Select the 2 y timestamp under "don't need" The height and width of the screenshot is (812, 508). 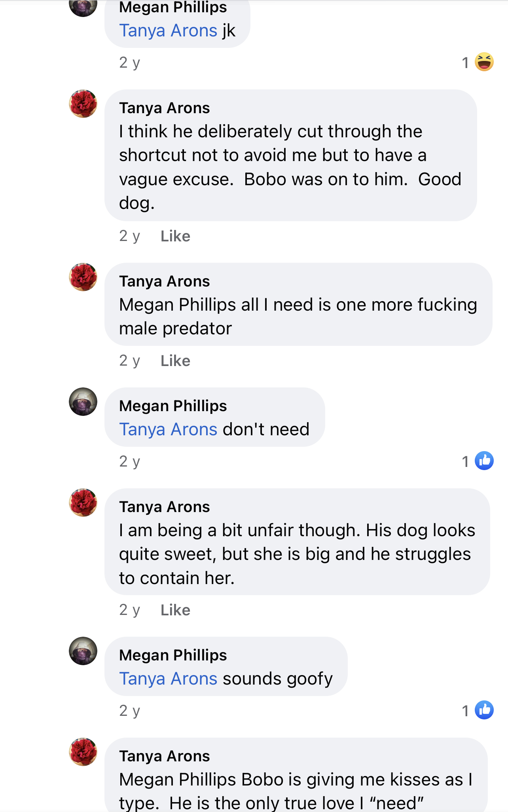point(130,461)
